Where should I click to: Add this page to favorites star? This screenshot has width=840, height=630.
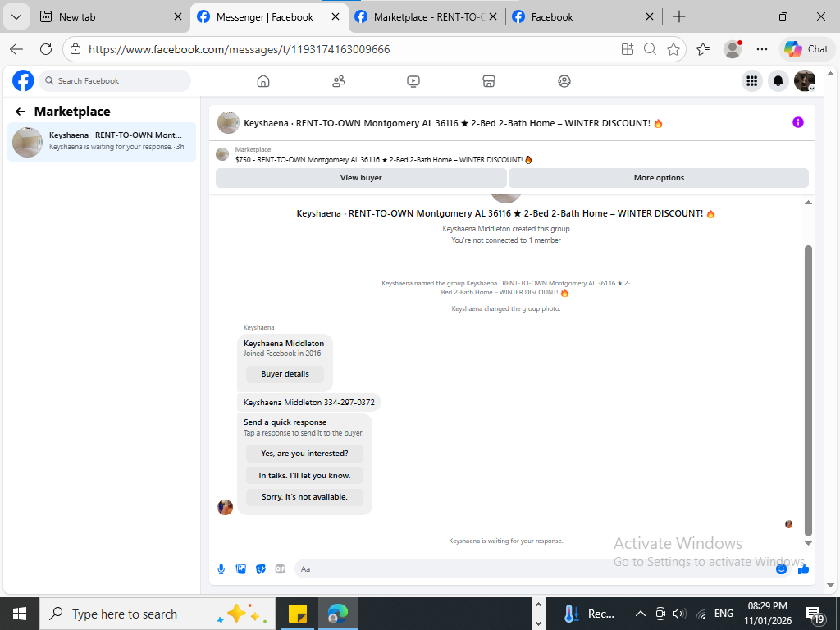673,49
